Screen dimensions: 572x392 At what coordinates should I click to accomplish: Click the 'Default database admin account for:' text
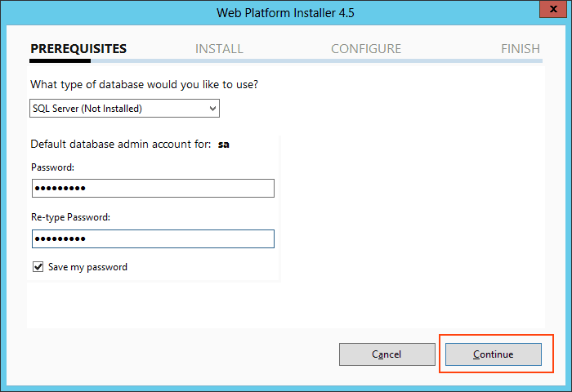click(121, 144)
